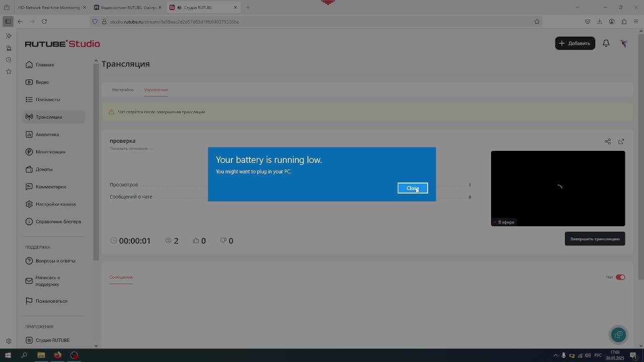Select the Сообщения tab

pyautogui.click(x=121, y=277)
